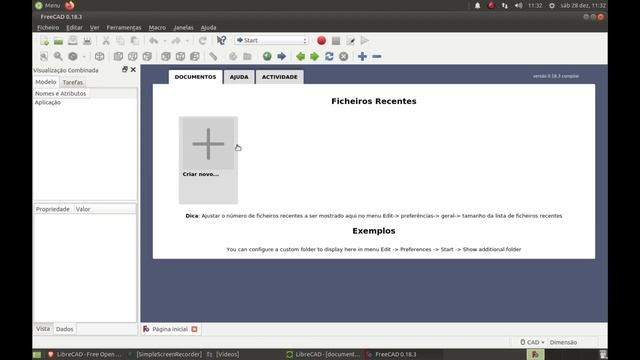
Task: Select the Modelo tab
Action: tap(46, 82)
